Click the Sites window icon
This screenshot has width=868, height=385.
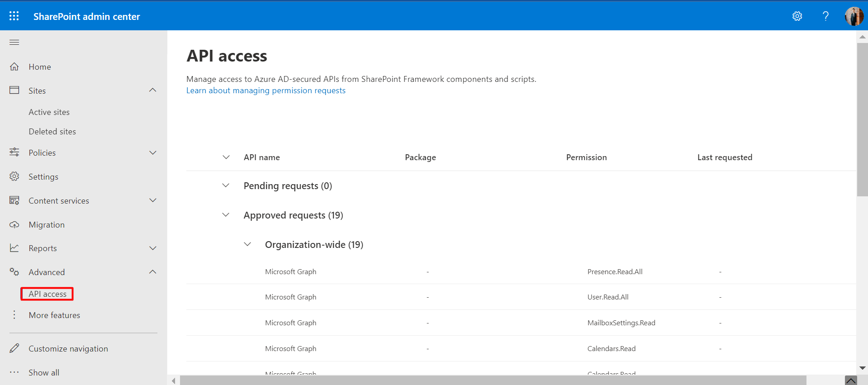pos(14,90)
